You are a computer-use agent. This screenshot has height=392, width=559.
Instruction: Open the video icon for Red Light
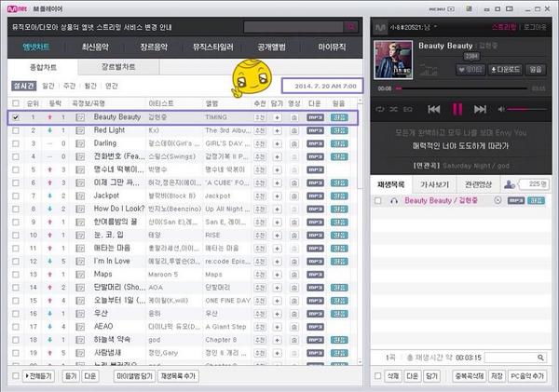[x=293, y=130]
